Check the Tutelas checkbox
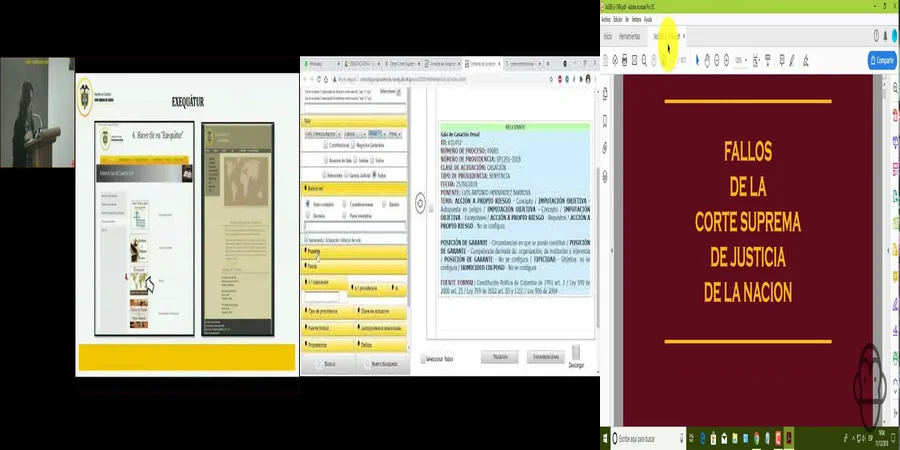Image resolution: width=900 pixels, height=450 pixels. pos(355,160)
